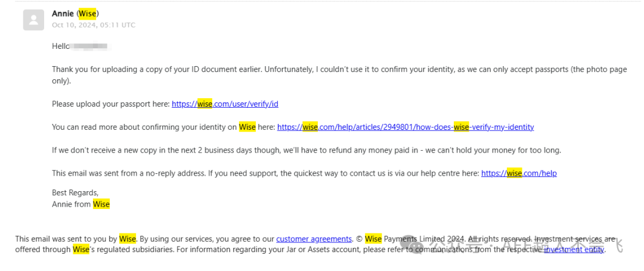Click the Oct 10, 2024 timestamp
The width and height of the screenshot is (644, 271).
click(93, 25)
